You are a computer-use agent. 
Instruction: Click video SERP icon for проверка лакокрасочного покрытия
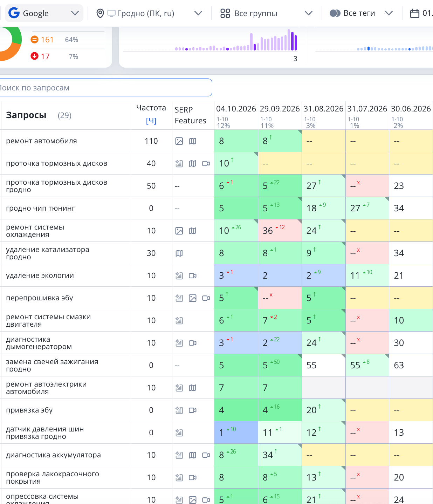point(193,477)
